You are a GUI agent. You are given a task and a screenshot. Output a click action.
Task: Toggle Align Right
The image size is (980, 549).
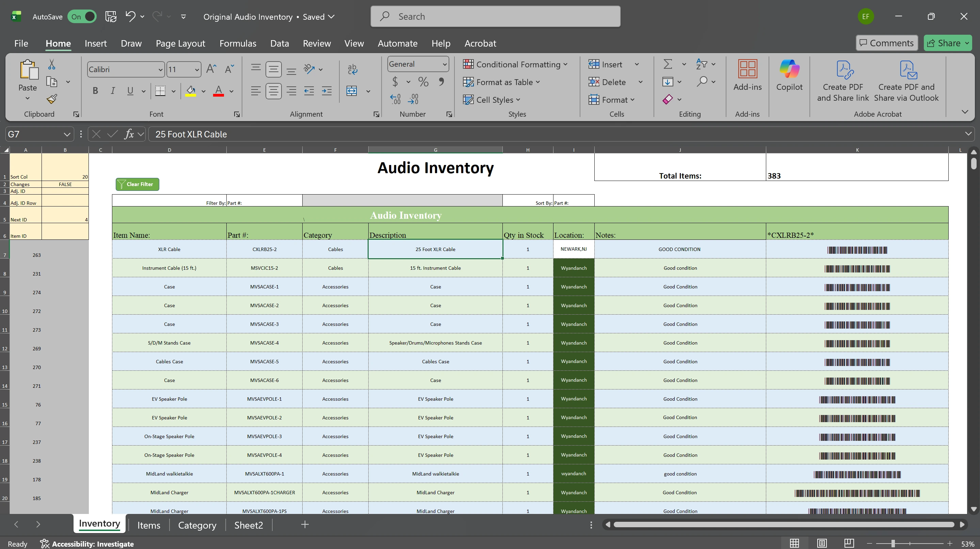tap(291, 91)
